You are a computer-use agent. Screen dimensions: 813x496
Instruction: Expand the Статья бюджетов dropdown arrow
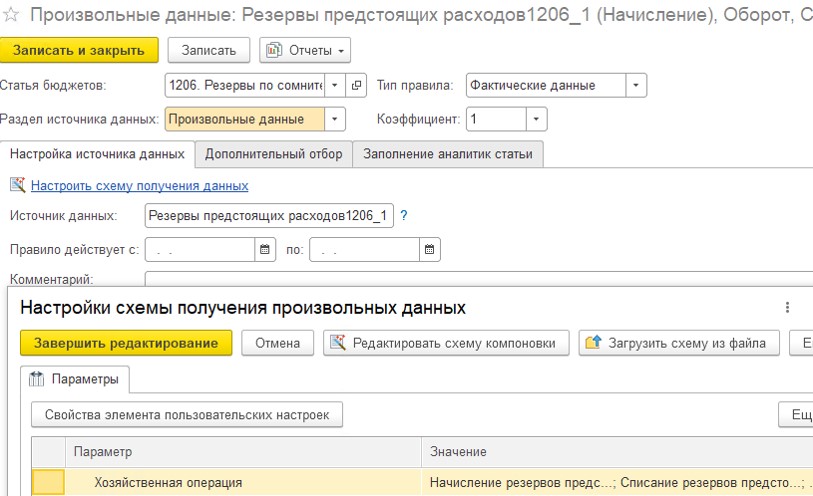click(335, 85)
